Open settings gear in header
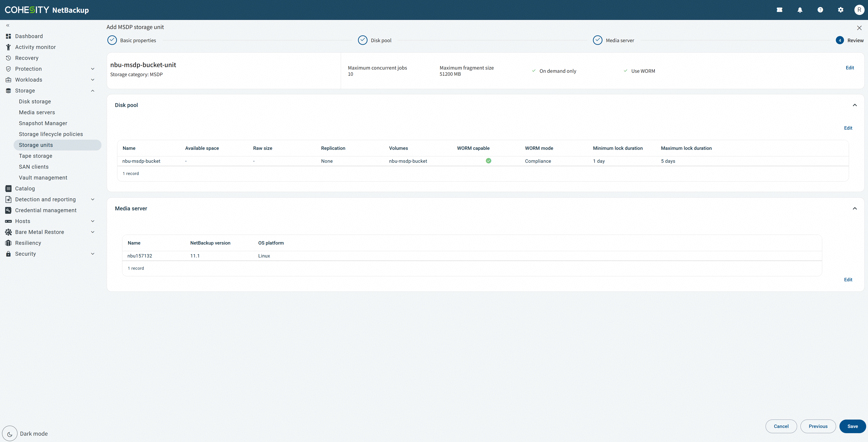This screenshot has width=868, height=442. [841, 10]
